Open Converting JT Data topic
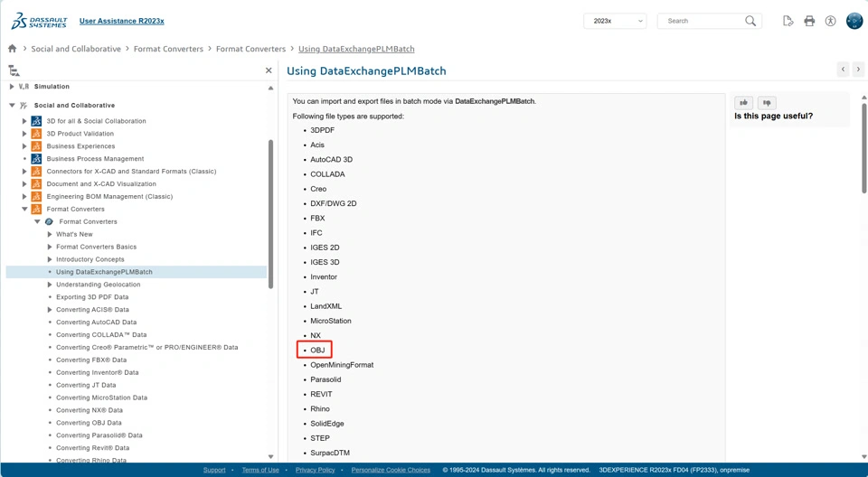868x477 pixels. 86,385
